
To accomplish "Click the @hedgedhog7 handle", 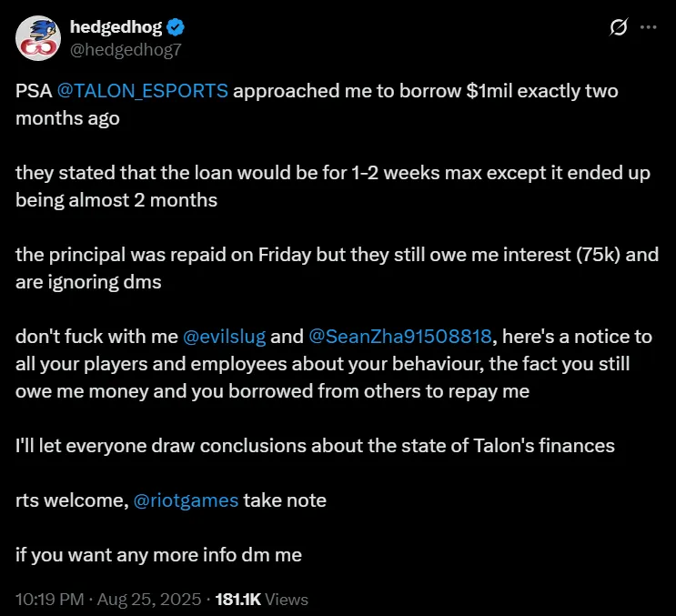I will tap(126, 49).
